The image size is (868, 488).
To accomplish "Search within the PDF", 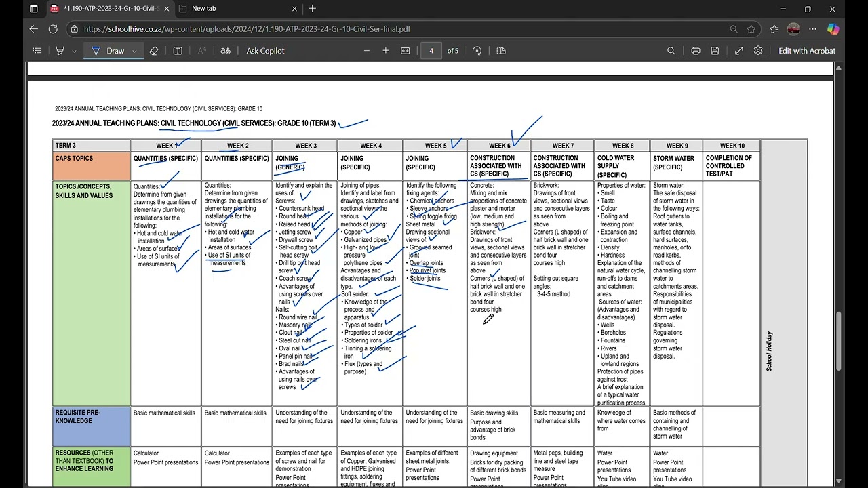I will pyautogui.click(x=671, y=51).
